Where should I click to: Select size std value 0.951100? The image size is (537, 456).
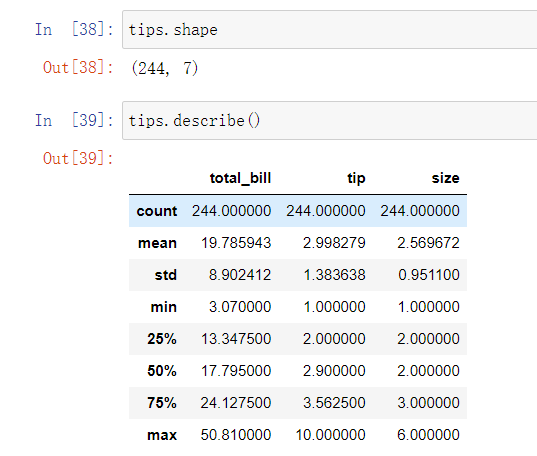(x=429, y=275)
